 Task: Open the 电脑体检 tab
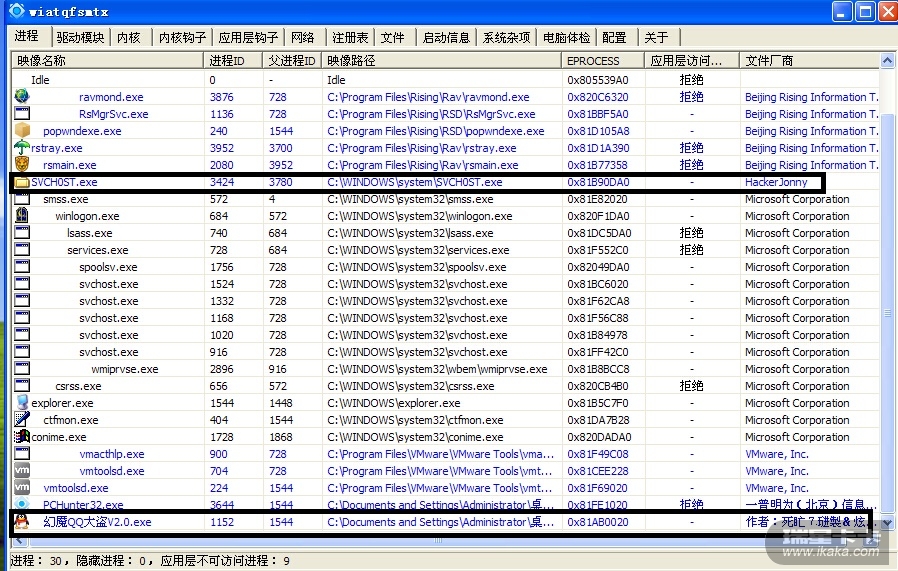566,38
